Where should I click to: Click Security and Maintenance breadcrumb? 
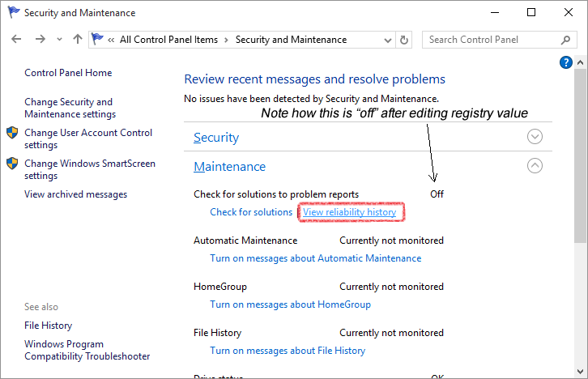tap(291, 40)
